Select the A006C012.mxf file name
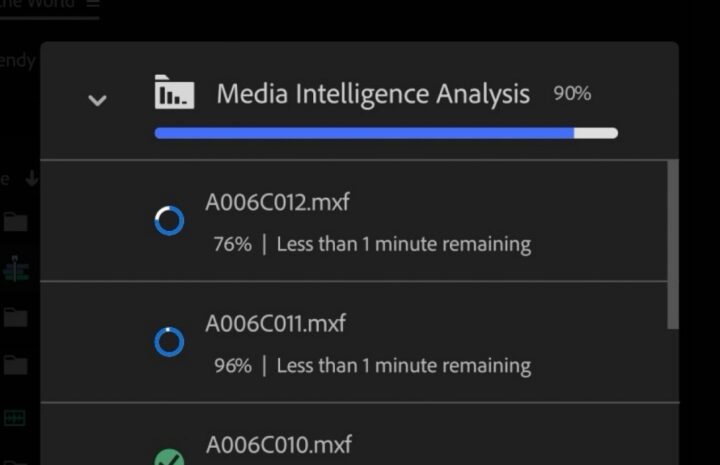Screen dimensions: 720x465 coord(277,202)
